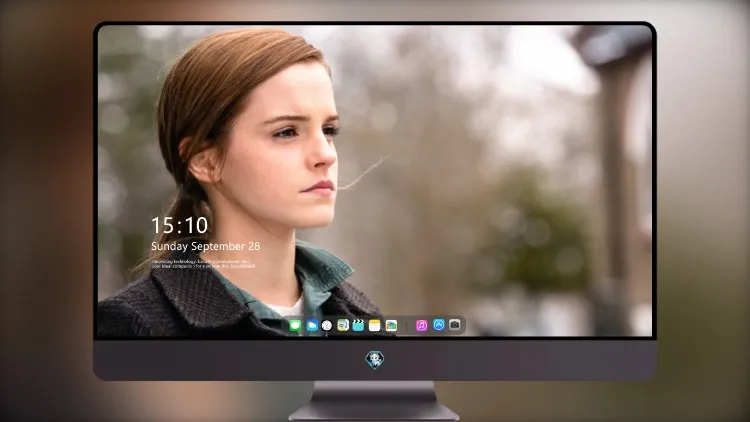Click the 15:10 clock widget
The width and height of the screenshot is (750, 422).
[x=179, y=225]
